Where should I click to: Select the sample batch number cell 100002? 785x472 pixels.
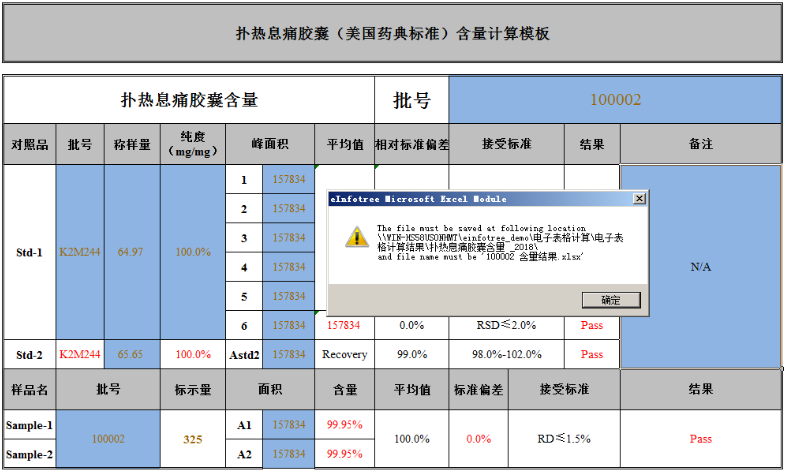click(x=108, y=439)
